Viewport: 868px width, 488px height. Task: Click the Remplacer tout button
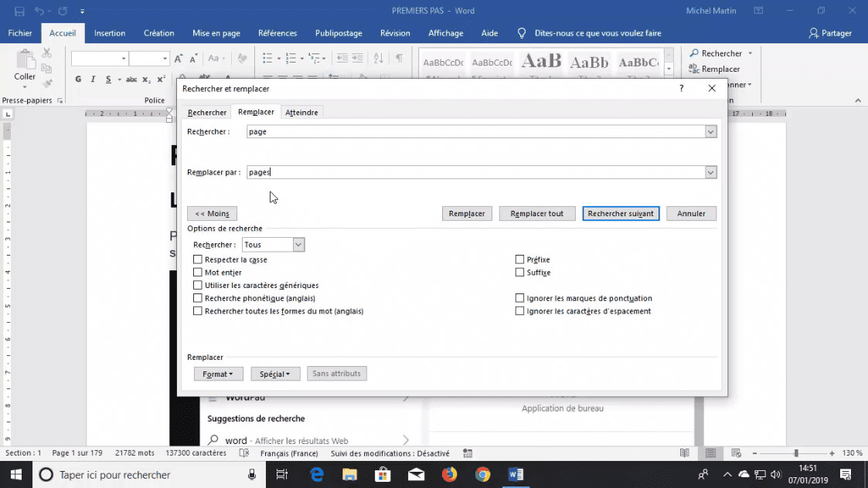tap(537, 214)
